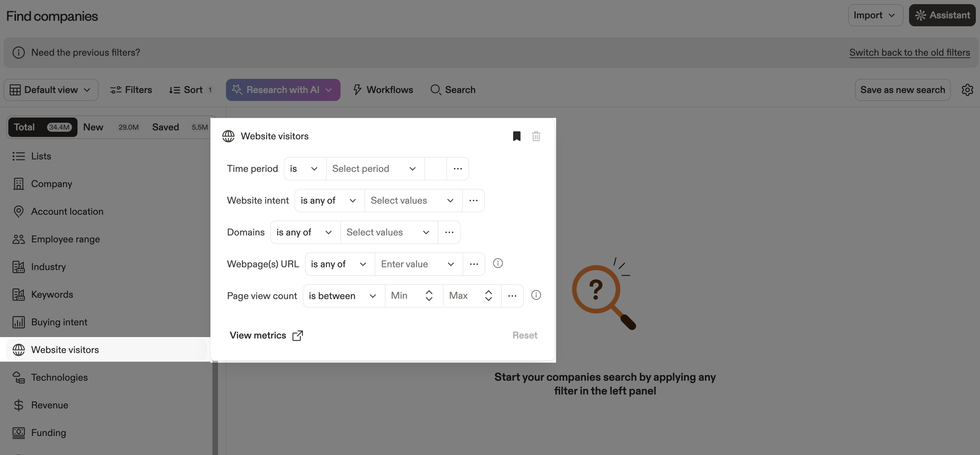Click Save as new search button
Viewport: 980px width, 455px height.
click(x=902, y=90)
